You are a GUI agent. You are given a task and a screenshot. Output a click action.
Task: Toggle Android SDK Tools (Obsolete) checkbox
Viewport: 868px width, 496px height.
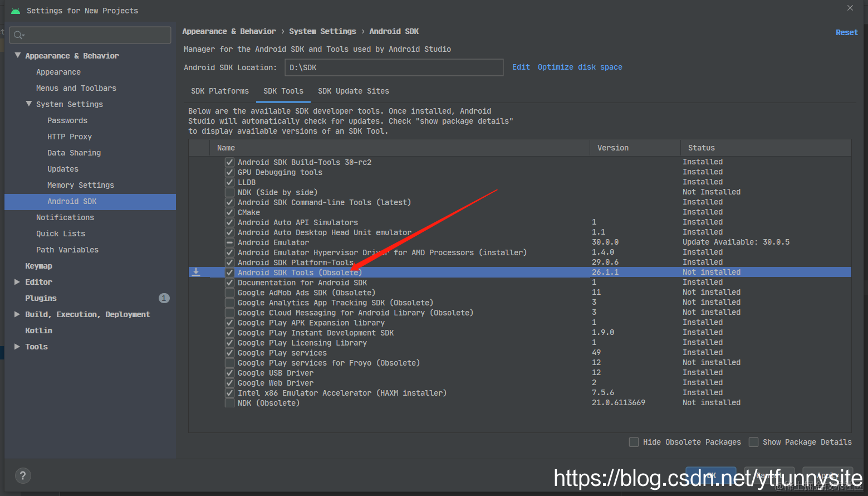229,273
